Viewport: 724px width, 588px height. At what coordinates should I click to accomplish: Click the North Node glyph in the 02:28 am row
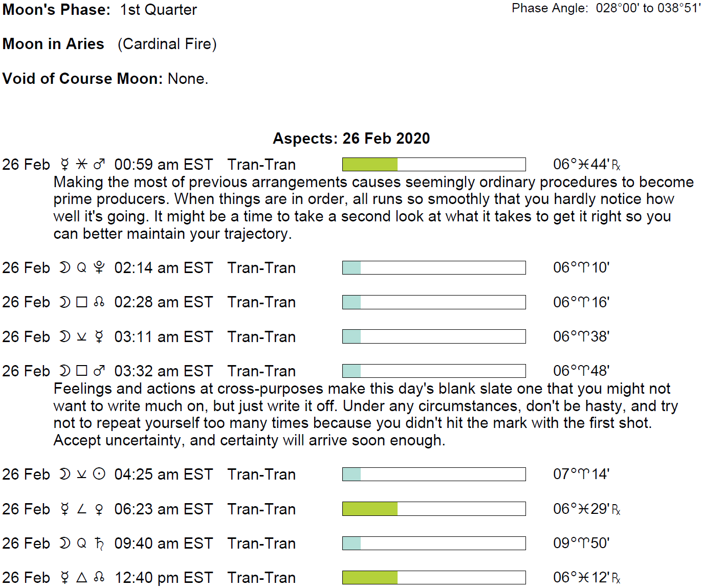[x=99, y=302]
